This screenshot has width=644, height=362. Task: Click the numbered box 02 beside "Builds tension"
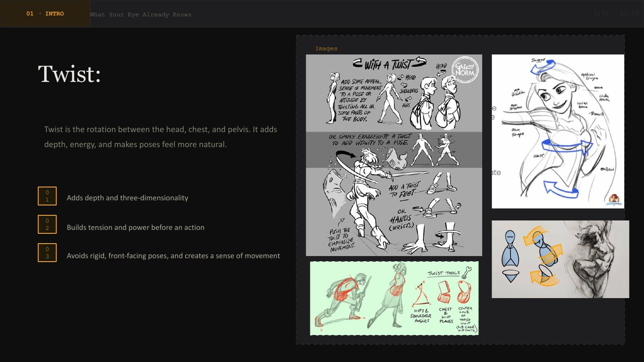tap(47, 224)
